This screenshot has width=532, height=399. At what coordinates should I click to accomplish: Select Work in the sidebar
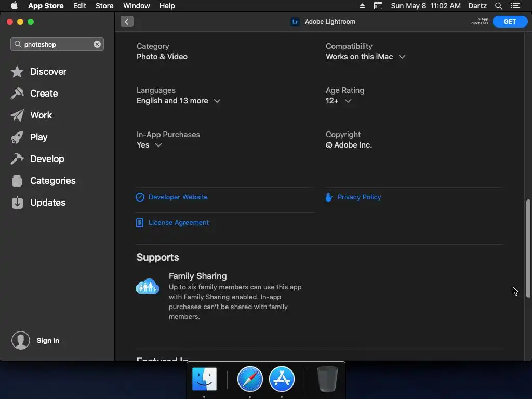tap(41, 115)
